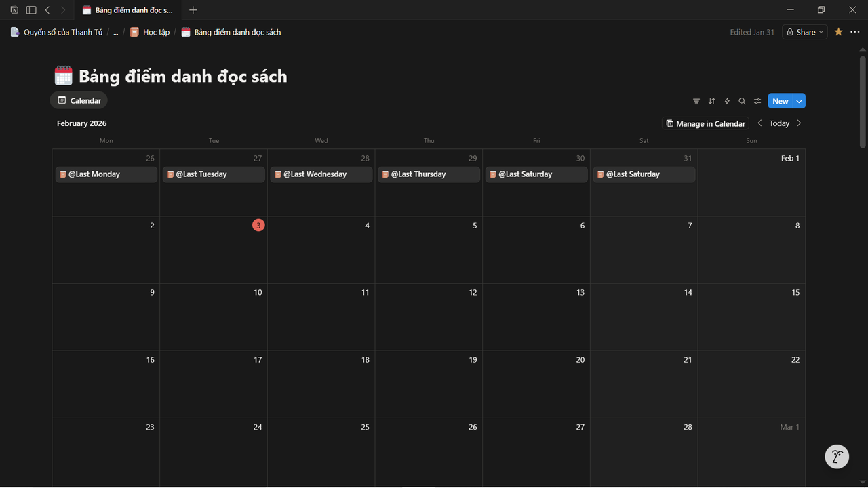Click the database search magnifier icon
The width and height of the screenshot is (868, 488).
[742, 101]
